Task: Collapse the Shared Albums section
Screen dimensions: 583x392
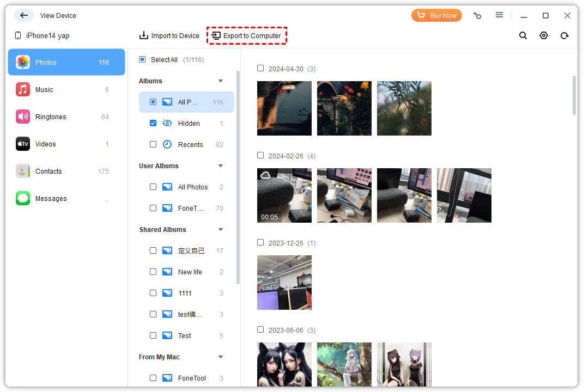Action: [x=221, y=230]
